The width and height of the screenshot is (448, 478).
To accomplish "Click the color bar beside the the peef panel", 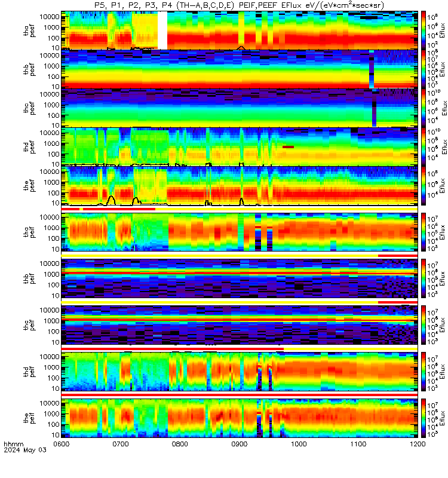I will tap(424, 185).
